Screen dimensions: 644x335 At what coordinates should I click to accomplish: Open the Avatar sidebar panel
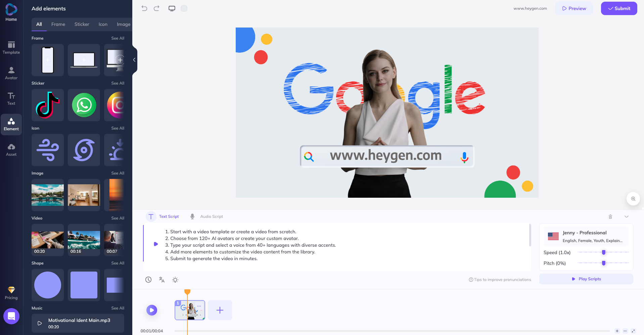11,73
